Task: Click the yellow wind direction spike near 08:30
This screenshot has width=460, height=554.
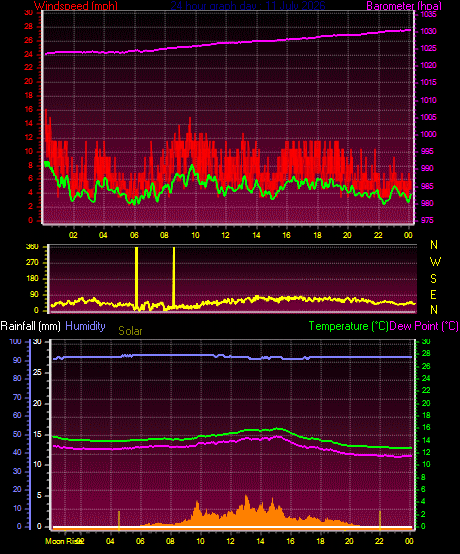Action: (x=173, y=276)
